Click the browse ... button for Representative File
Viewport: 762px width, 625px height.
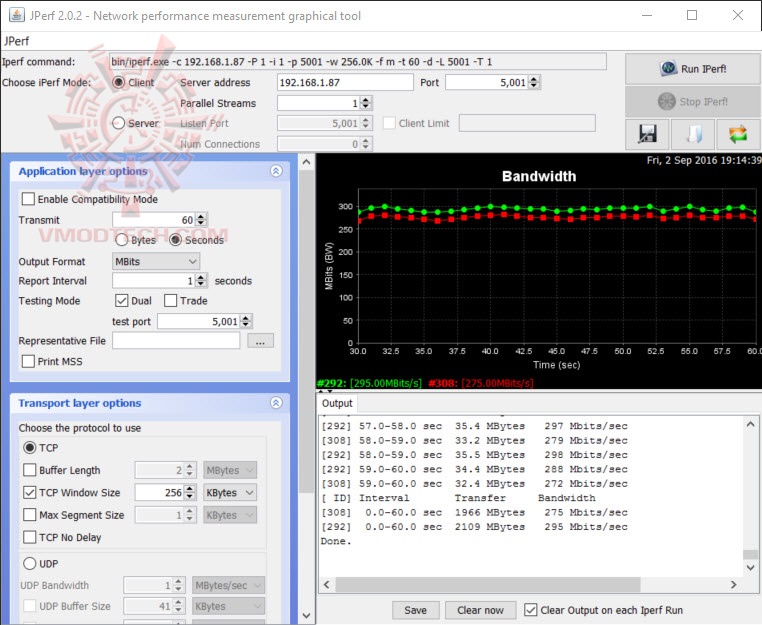260,341
